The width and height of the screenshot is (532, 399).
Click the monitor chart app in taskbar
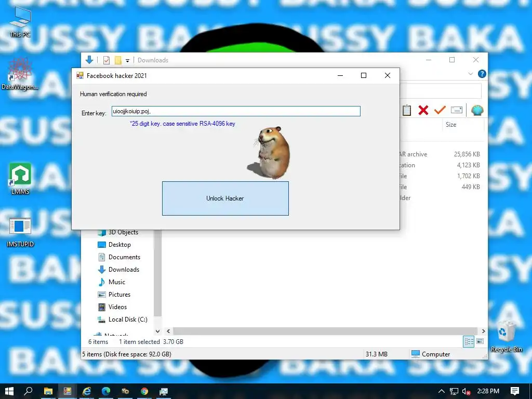point(164,391)
